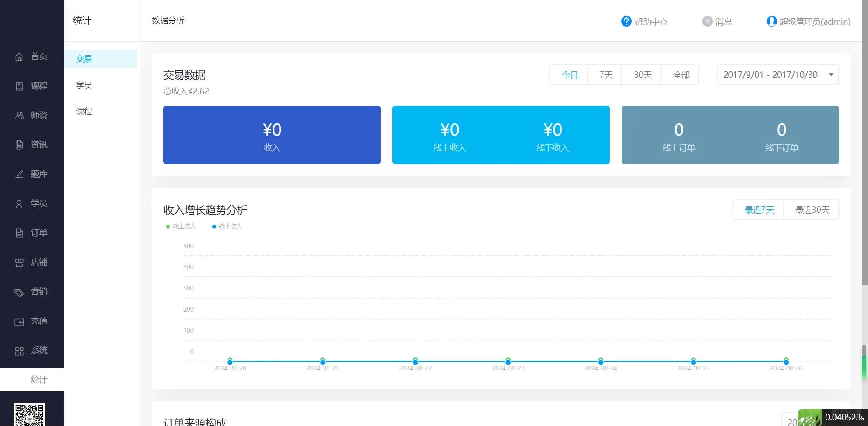Click the tag icon beside 营销

(x=19, y=292)
